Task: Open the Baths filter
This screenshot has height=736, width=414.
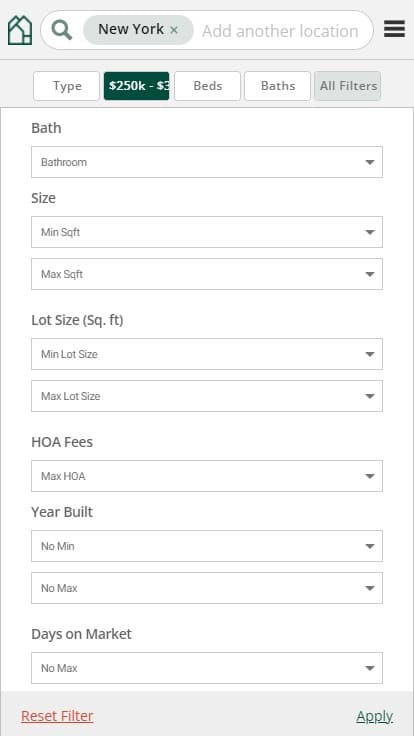Action: pyautogui.click(x=277, y=86)
